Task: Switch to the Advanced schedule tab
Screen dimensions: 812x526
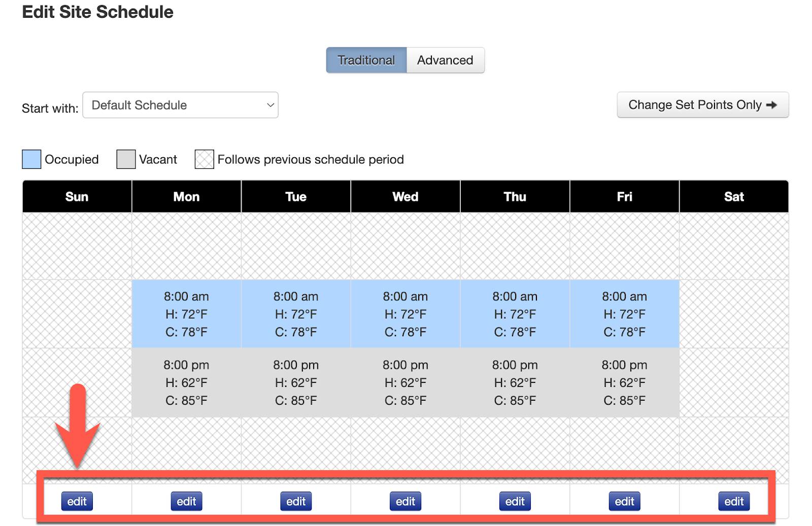Action: 445,60
